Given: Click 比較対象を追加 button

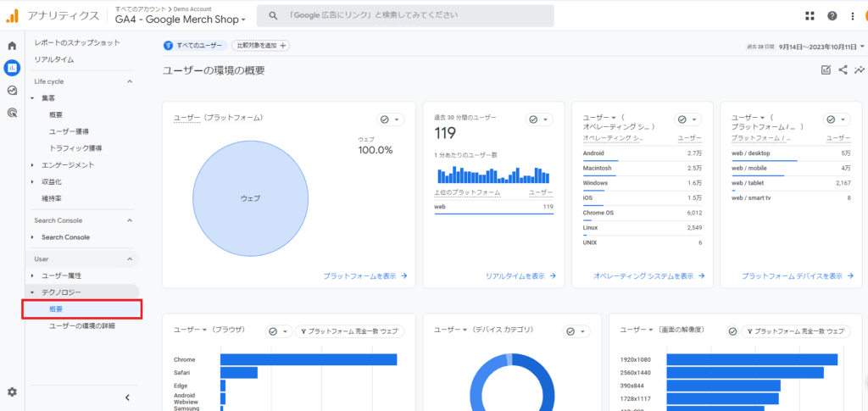Looking at the screenshot, I should point(261,46).
